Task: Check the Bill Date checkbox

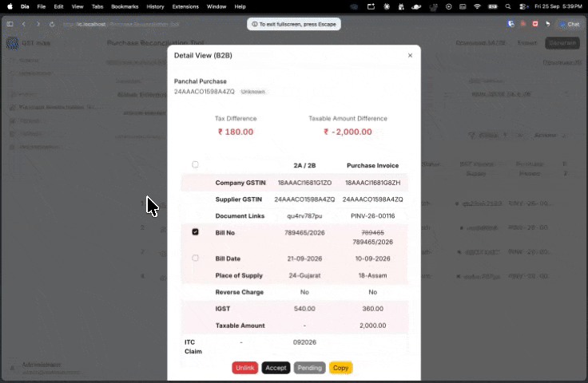Action: [195, 258]
